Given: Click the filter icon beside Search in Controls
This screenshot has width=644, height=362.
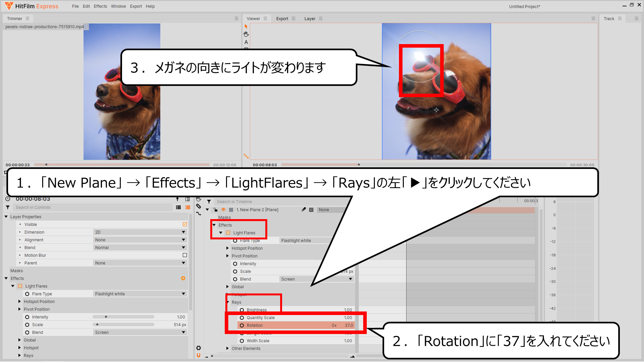Looking at the screenshot, I should point(8,208).
